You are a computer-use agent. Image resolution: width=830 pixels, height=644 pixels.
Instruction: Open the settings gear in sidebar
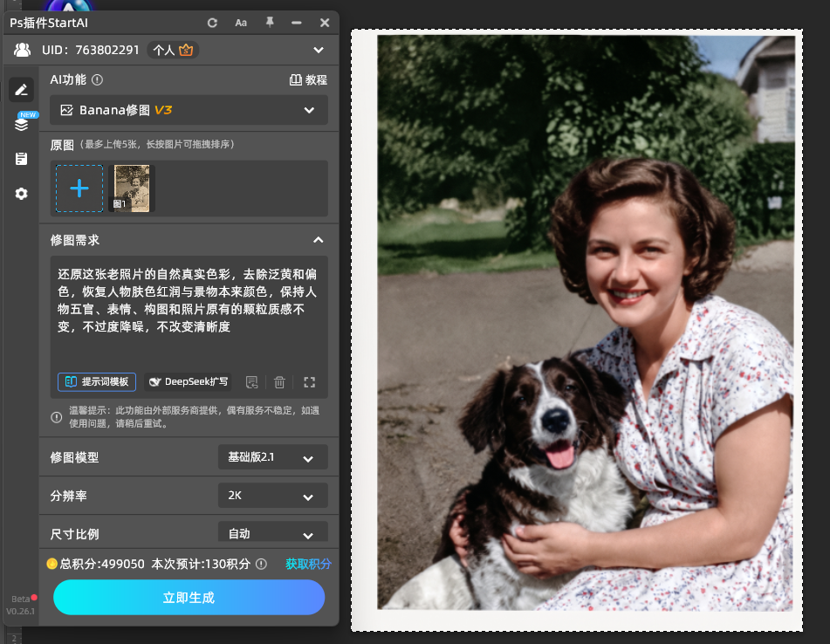[x=21, y=194]
